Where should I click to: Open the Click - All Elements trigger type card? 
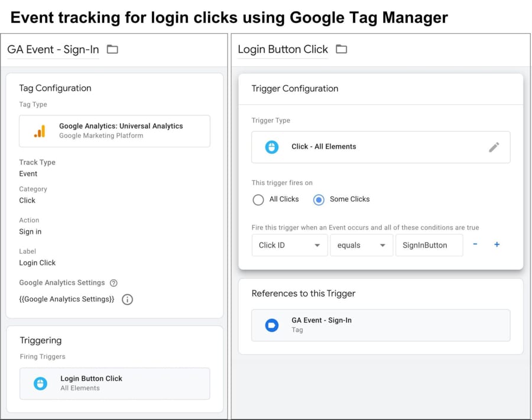pos(381,147)
